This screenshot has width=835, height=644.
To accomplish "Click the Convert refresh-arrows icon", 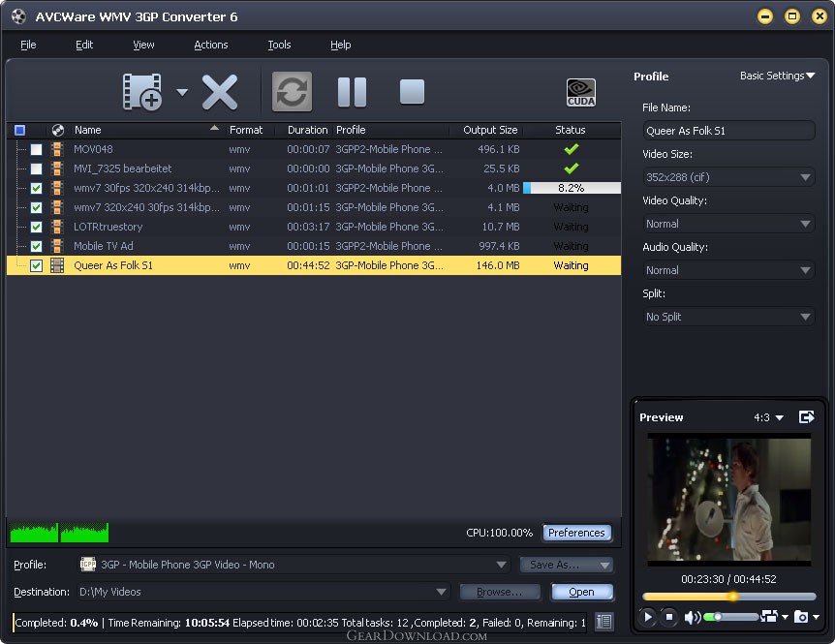I will click(x=292, y=92).
